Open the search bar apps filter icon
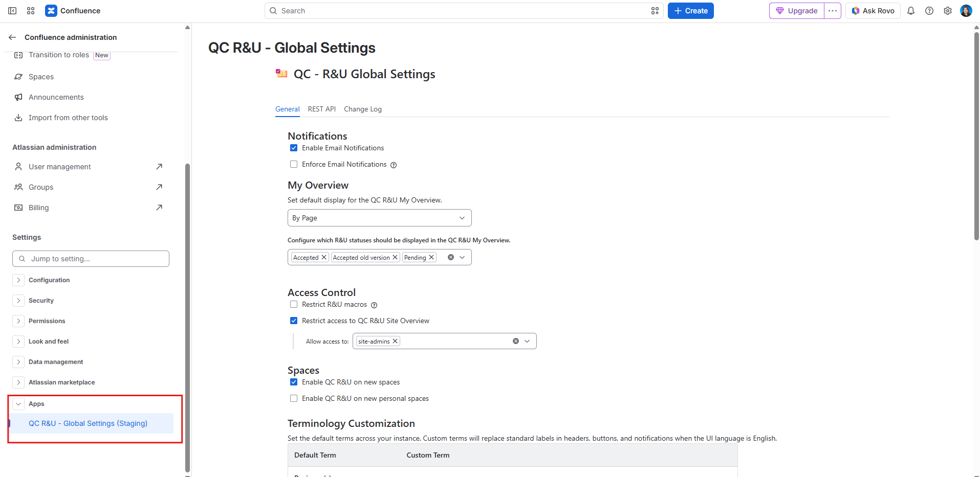 655,11
